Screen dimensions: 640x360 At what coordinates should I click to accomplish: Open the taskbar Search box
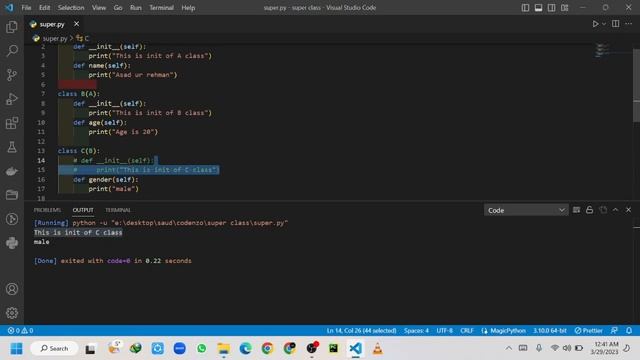(x=54, y=349)
